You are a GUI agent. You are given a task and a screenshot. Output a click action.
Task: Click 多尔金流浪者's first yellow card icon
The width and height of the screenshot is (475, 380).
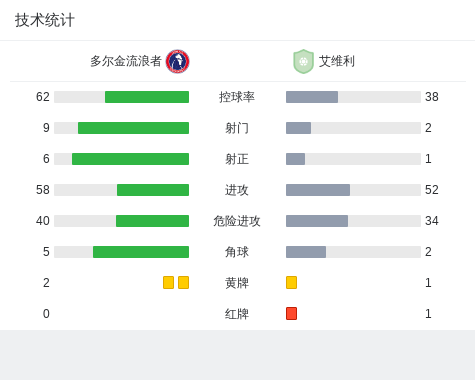(168, 283)
